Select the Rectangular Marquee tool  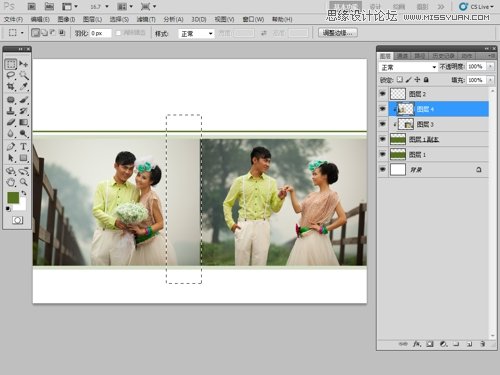click(11, 64)
